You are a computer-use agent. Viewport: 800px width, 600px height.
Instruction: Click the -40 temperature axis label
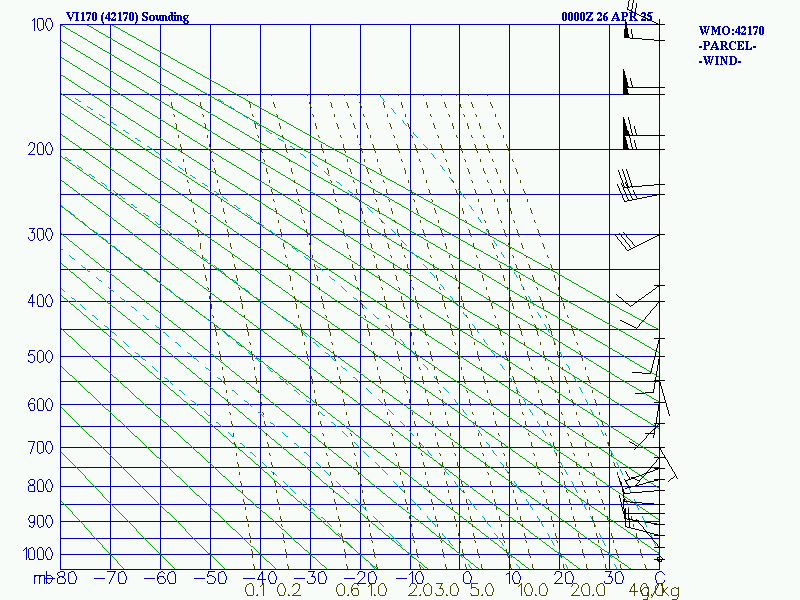tap(260, 578)
